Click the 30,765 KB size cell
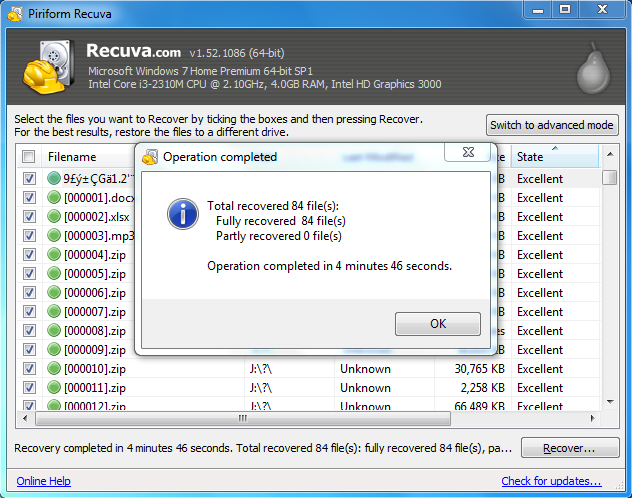This screenshot has height=498, width=632. pyautogui.click(x=480, y=369)
